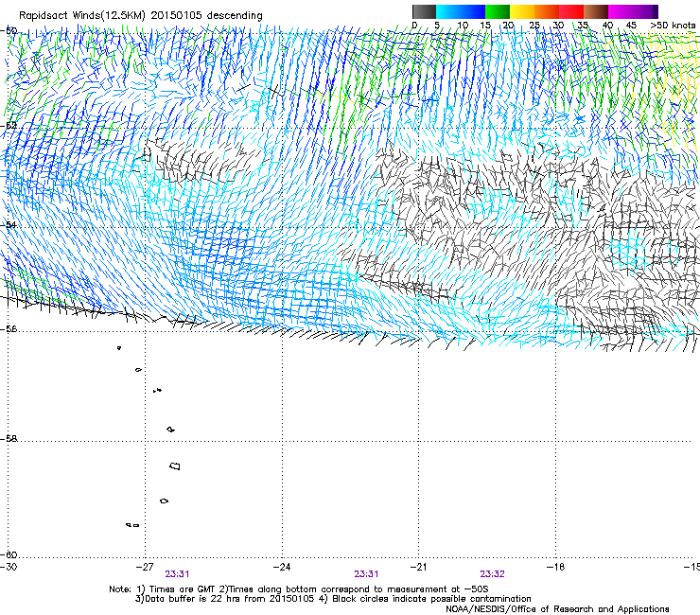The image size is (700, 615).
Task: Click the 23:32 purple time label
Action: tap(493, 574)
